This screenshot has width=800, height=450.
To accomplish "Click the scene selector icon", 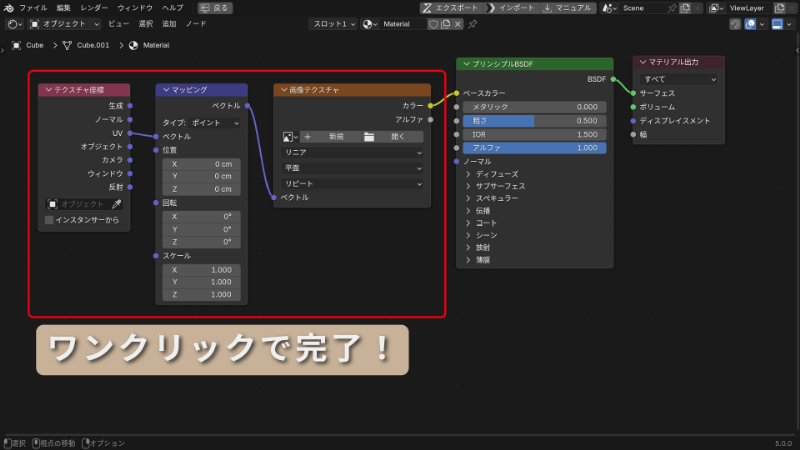I will (x=609, y=8).
